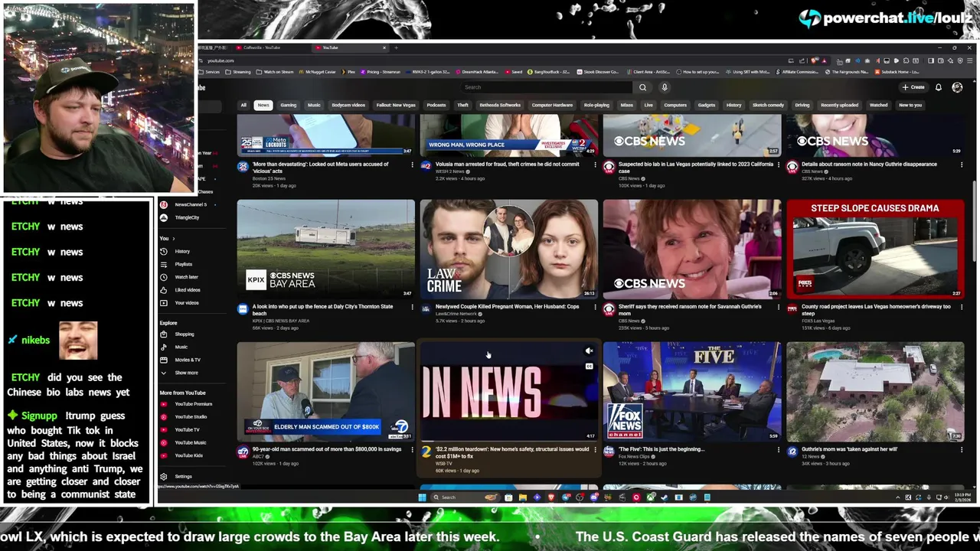The height and width of the screenshot is (551, 980).
Task: Open YouTube Kids link
Action: pos(188,455)
